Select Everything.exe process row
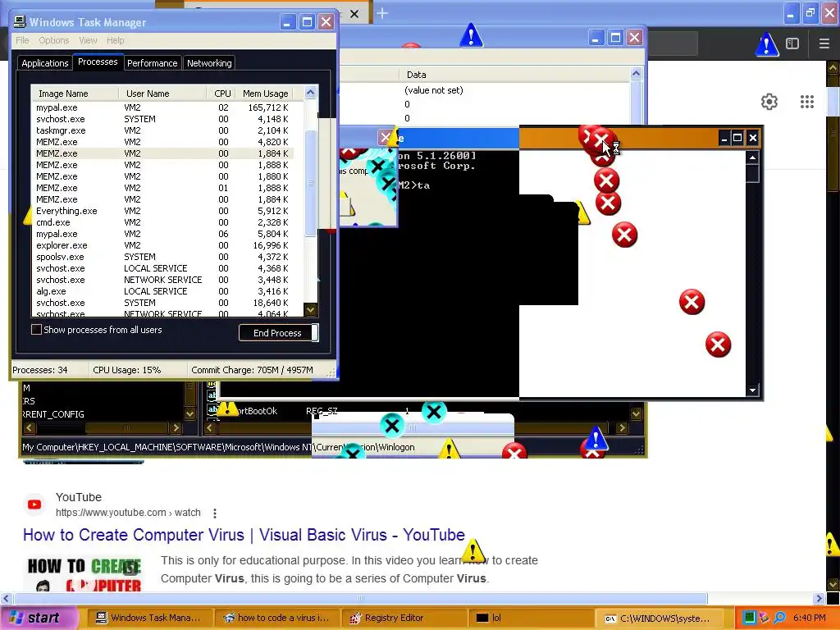 (162, 211)
